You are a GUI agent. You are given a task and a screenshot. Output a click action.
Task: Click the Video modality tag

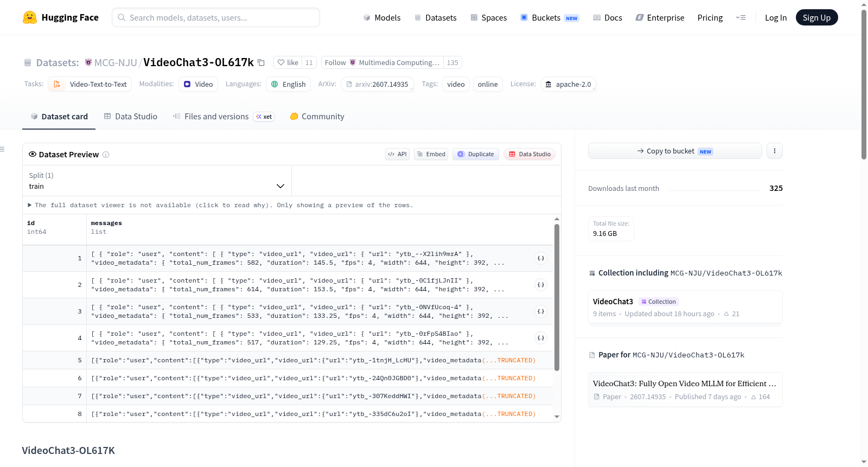point(198,84)
